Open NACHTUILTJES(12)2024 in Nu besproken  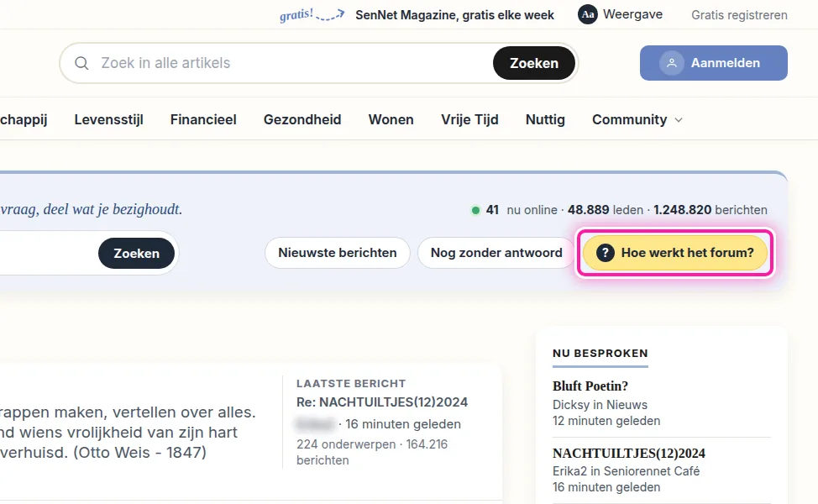629,453
